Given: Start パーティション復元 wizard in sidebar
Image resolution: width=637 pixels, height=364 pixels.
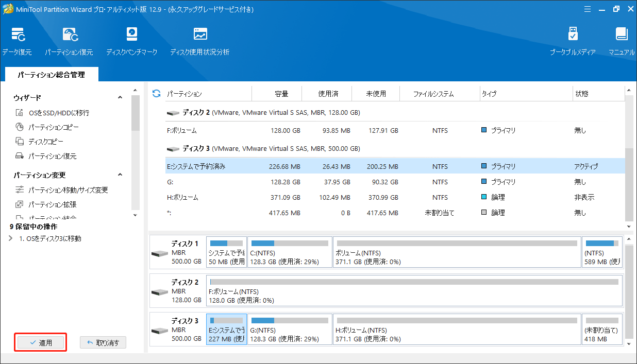Looking at the screenshot, I should [45, 156].
